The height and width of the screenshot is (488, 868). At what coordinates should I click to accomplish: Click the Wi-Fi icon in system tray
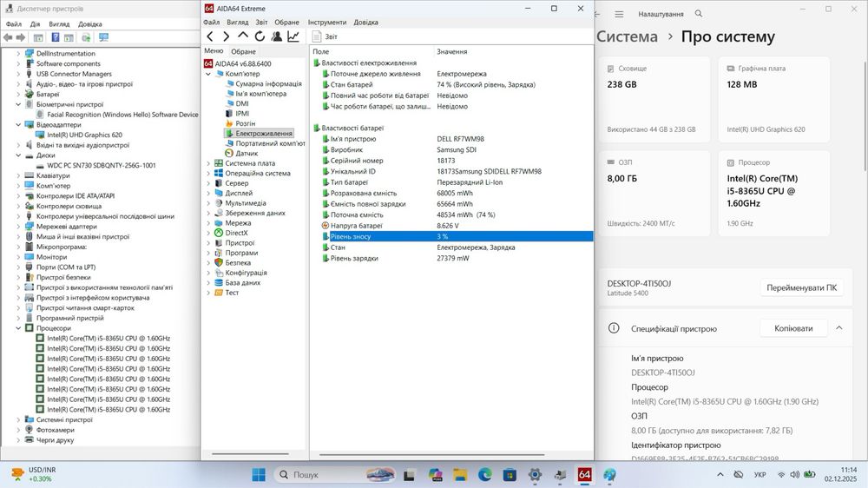(781, 475)
